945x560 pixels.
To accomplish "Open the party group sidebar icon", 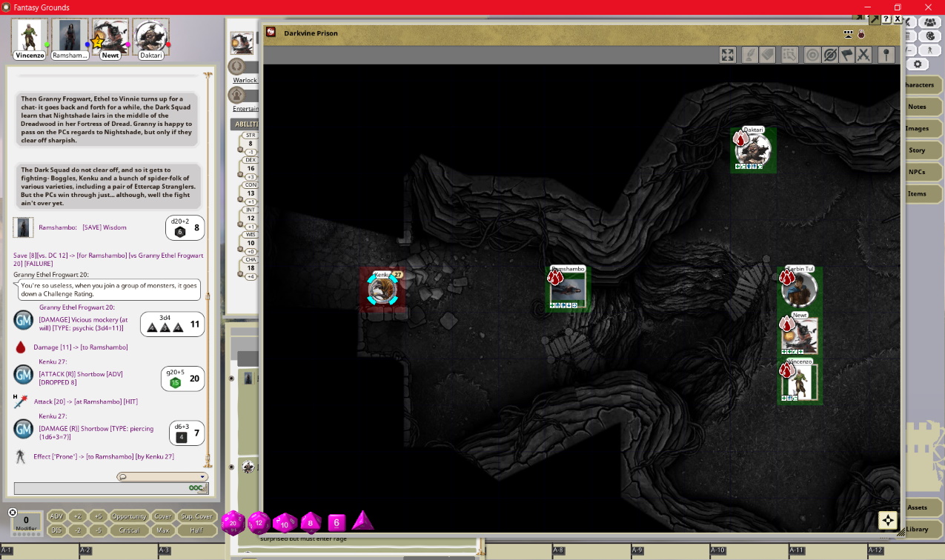I will coord(929,22).
